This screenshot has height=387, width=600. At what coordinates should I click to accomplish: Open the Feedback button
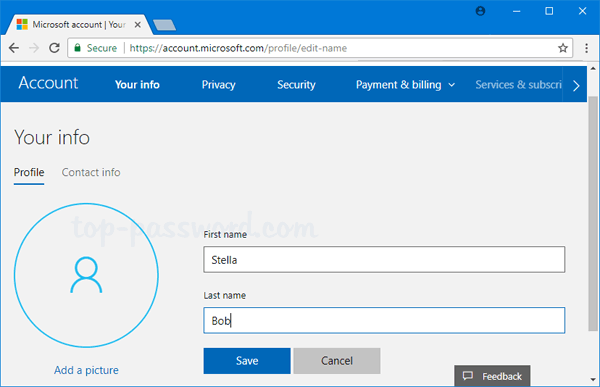click(492, 376)
